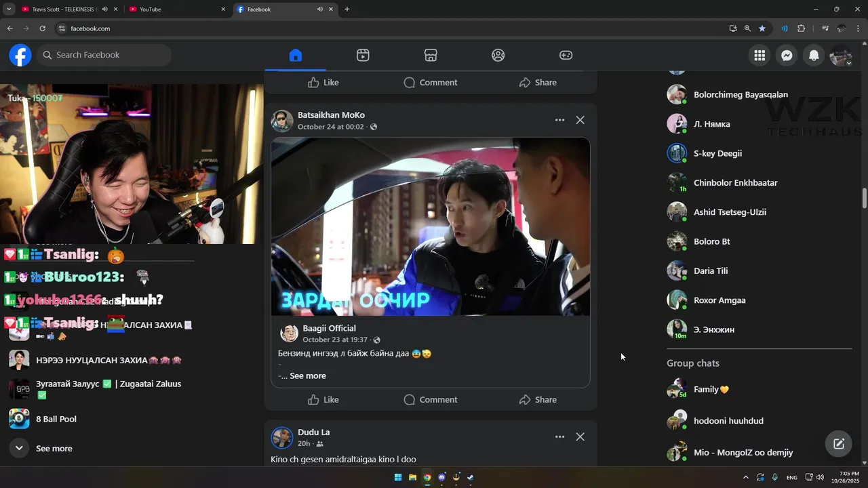Open the page zoom magnifier icon

pyautogui.click(x=747, y=28)
